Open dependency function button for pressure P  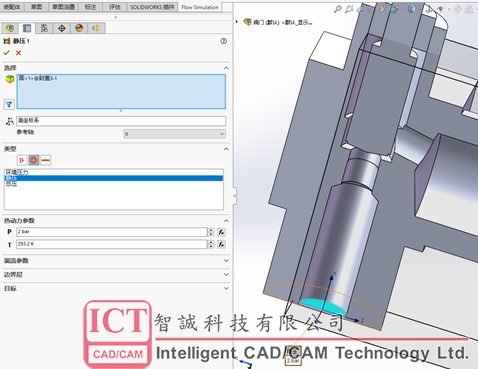pos(221,232)
